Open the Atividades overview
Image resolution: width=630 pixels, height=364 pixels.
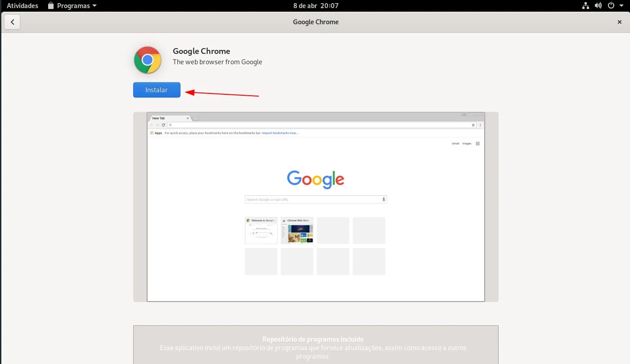point(22,6)
